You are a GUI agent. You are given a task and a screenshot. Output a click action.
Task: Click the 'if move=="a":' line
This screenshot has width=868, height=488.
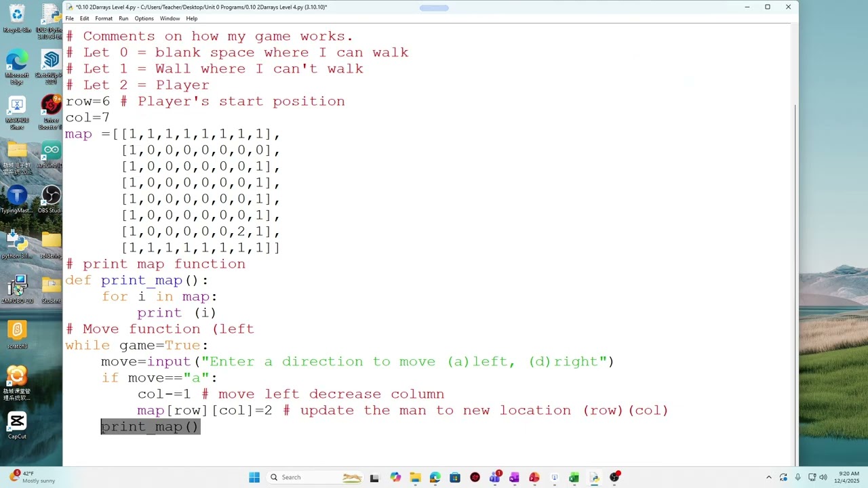(x=159, y=378)
